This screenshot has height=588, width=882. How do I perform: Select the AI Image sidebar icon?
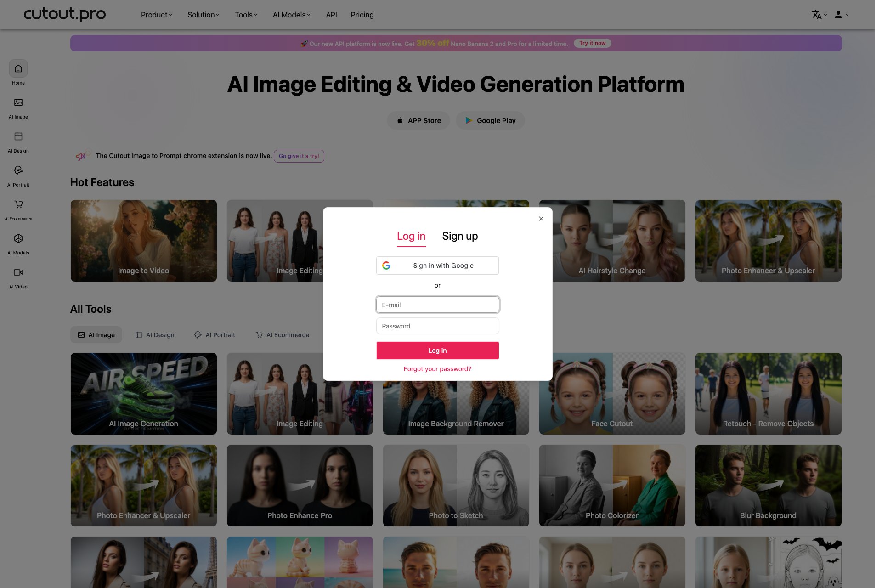click(x=18, y=103)
